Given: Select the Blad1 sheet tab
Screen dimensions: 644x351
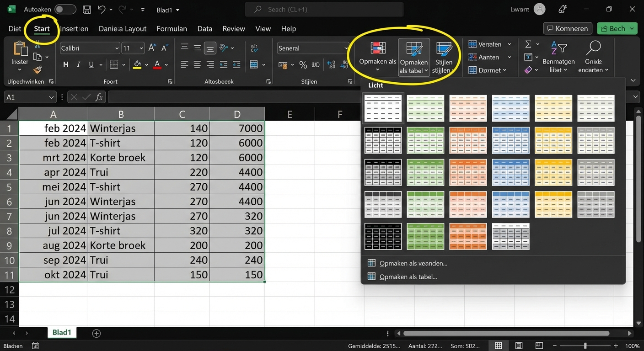Looking at the screenshot, I should coord(62,332).
